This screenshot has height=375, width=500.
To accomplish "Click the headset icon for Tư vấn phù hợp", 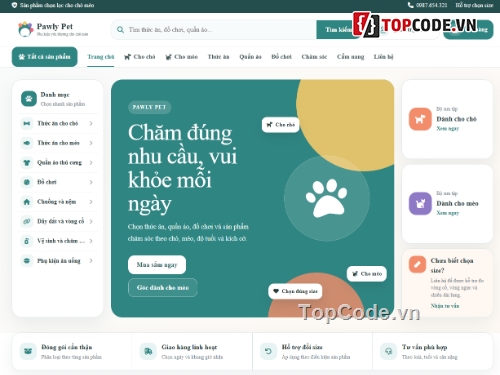I will [388, 351].
